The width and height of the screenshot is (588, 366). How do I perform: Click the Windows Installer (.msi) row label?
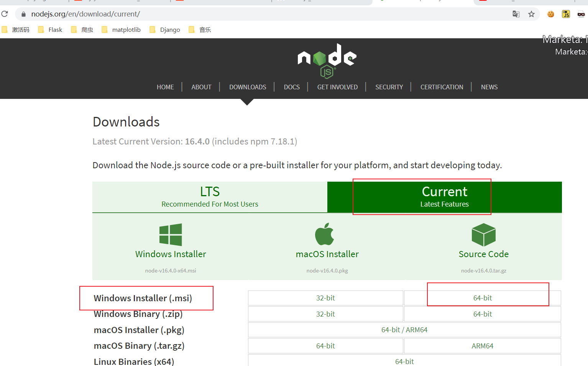pyautogui.click(x=143, y=298)
